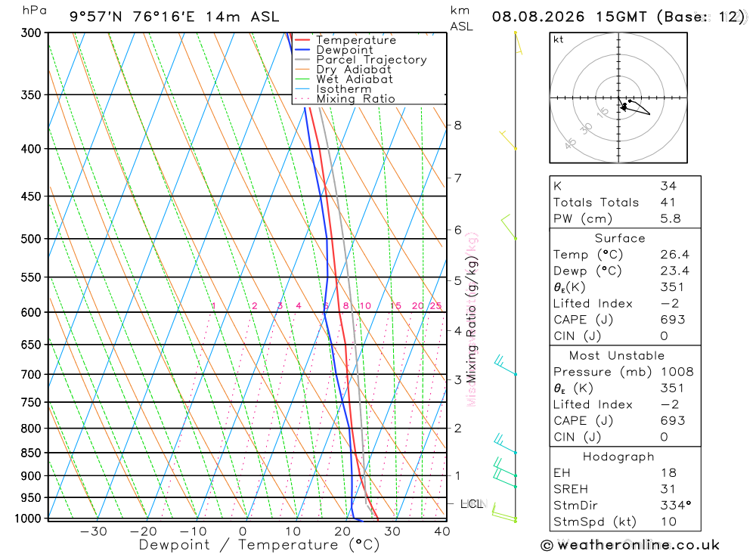Click the LCL marker label
The image size is (756, 554).
click(472, 504)
